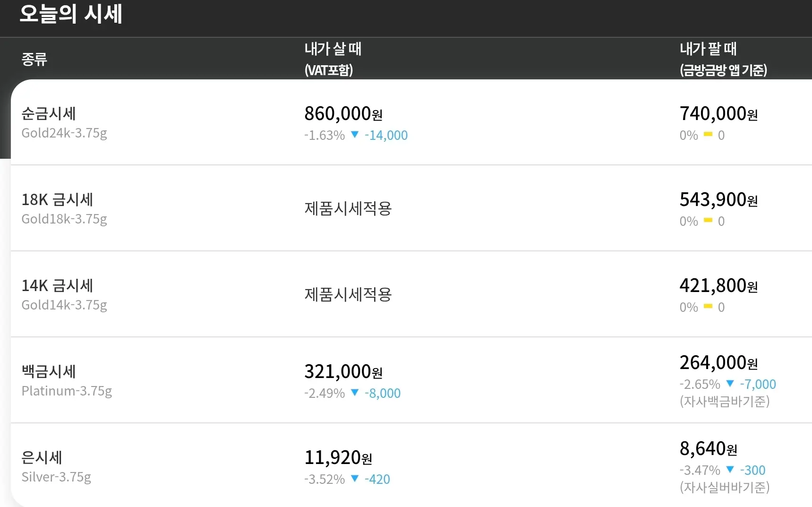Select the 순금시세 row label
The image size is (812, 507).
tap(49, 114)
